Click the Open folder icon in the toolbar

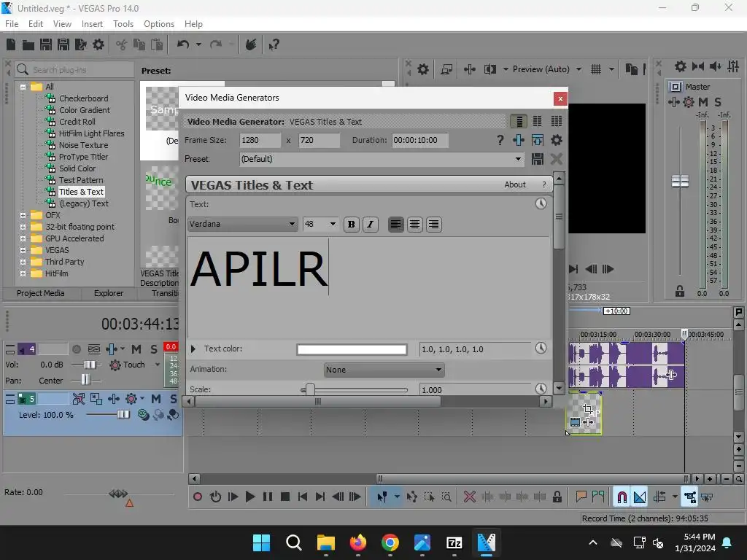pyautogui.click(x=28, y=44)
